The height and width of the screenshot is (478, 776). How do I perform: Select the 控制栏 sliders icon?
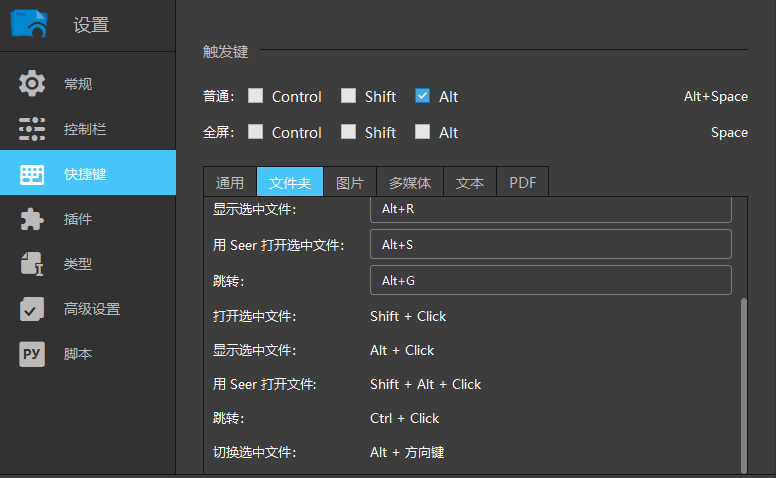[x=32, y=129]
